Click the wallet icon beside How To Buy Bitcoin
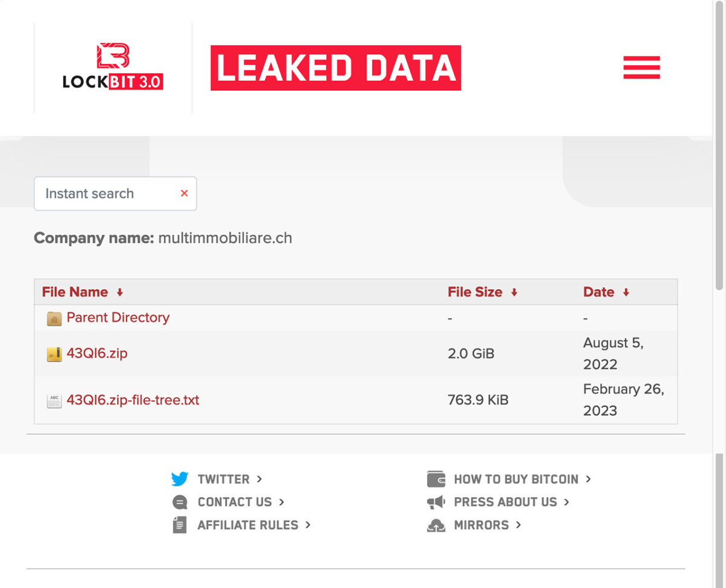 point(437,479)
